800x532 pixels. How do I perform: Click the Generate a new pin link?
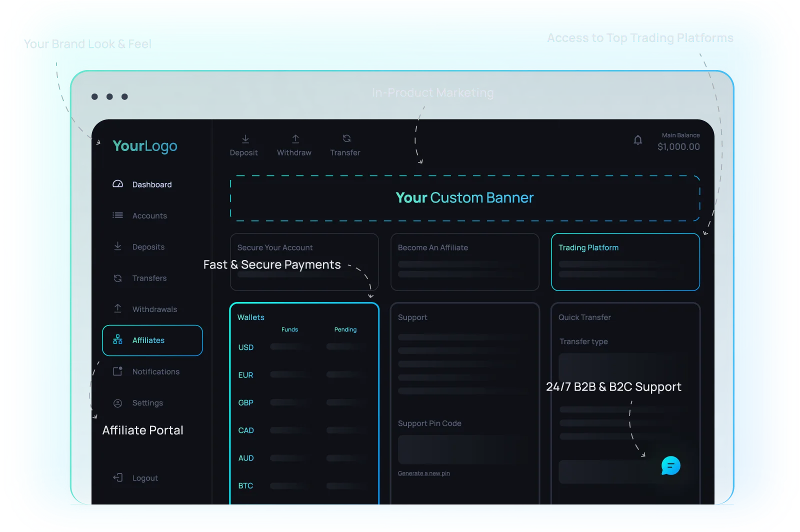tap(423, 473)
